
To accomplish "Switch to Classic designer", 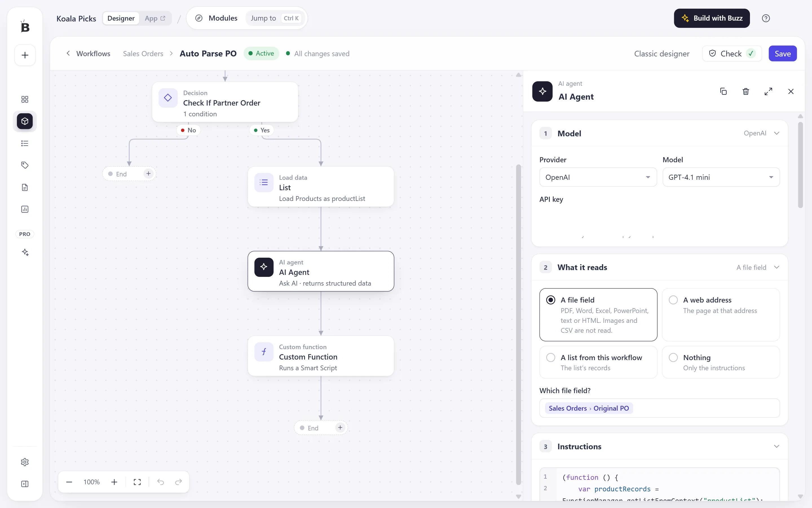I will click(662, 54).
